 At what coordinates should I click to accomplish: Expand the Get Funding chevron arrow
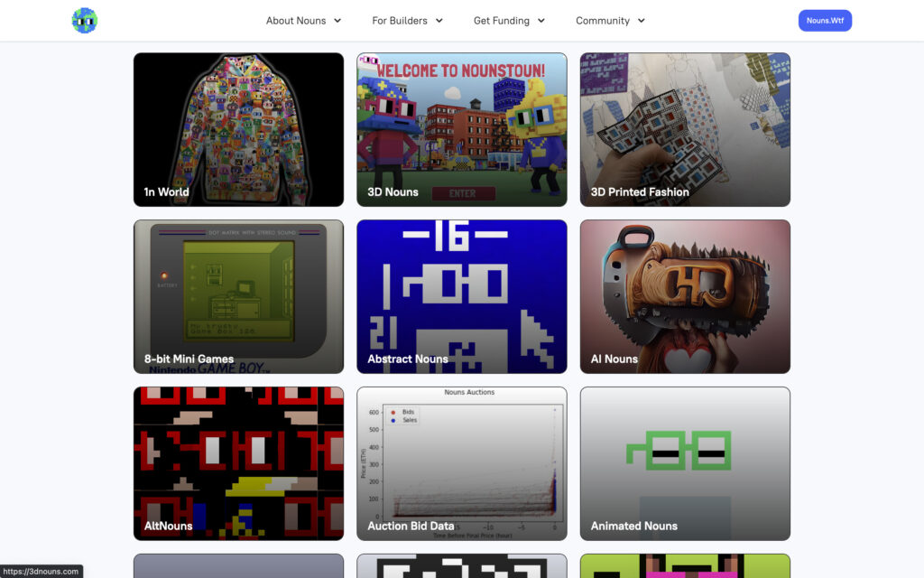[541, 21]
